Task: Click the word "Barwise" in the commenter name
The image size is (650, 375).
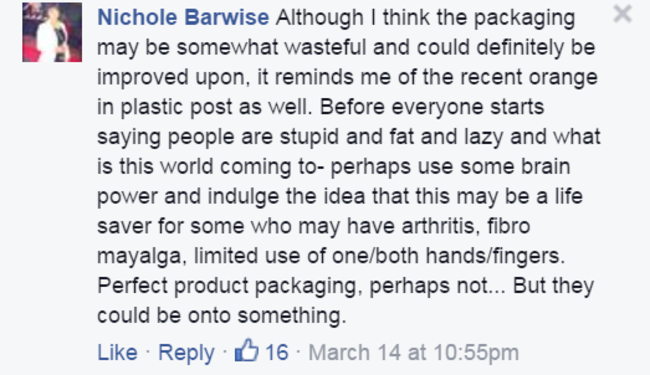Action: tap(226, 18)
